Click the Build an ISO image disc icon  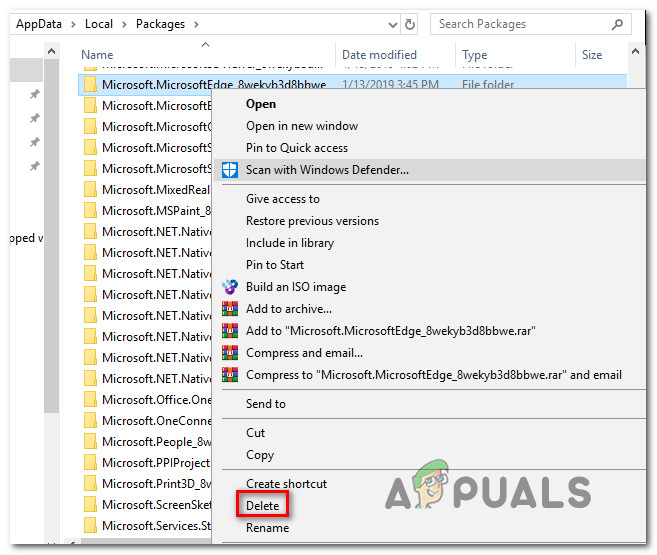coord(230,287)
